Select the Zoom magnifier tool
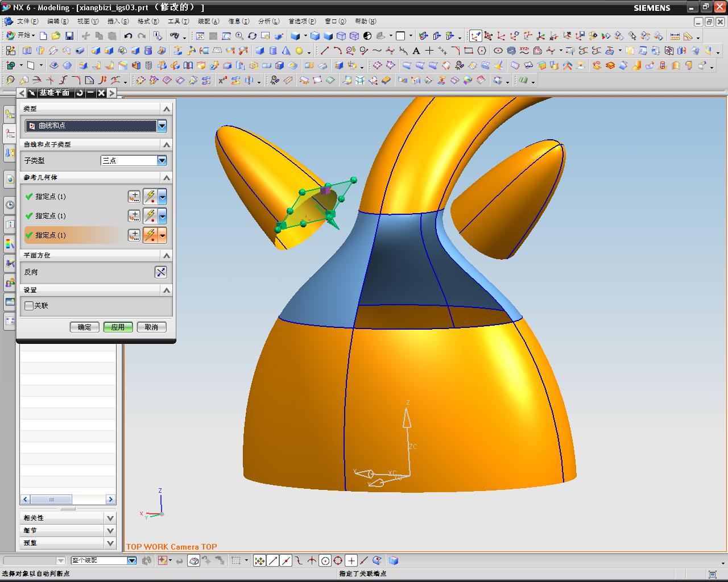 (x=239, y=36)
